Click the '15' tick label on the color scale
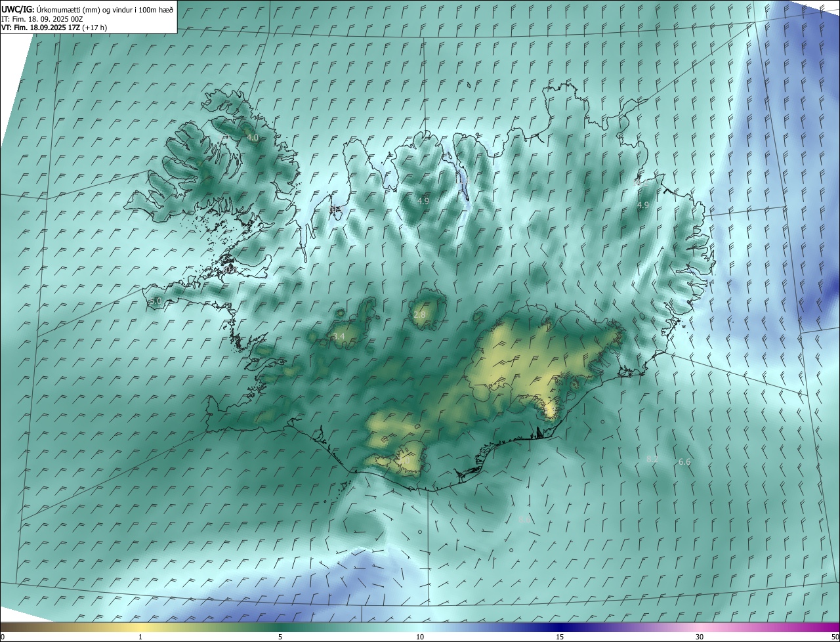Viewport: 840px width, 642px height. click(x=560, y=637)
